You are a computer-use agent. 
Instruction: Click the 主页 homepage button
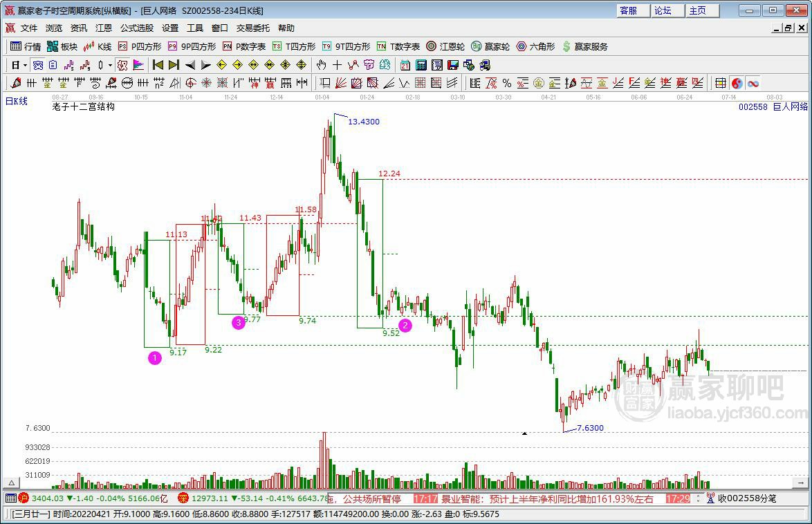pyautogui.click(x=702, y=10)
